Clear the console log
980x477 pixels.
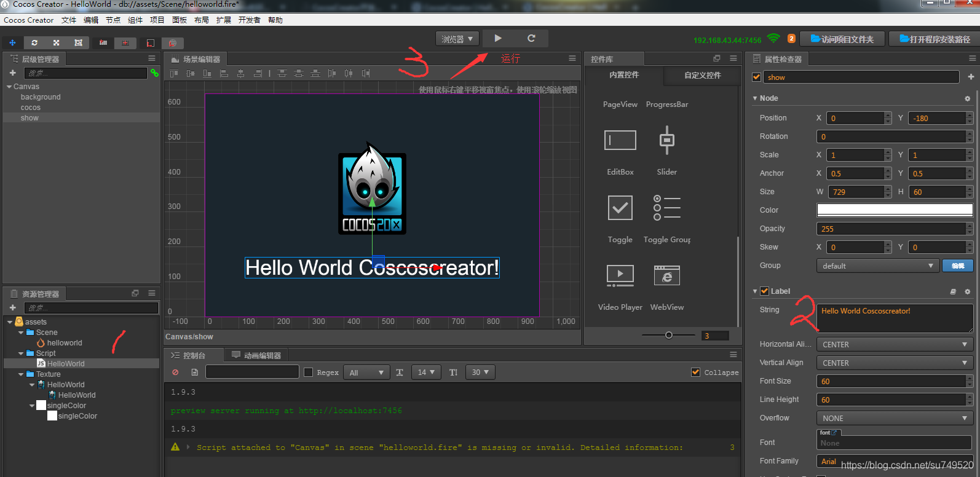[175, 373]
